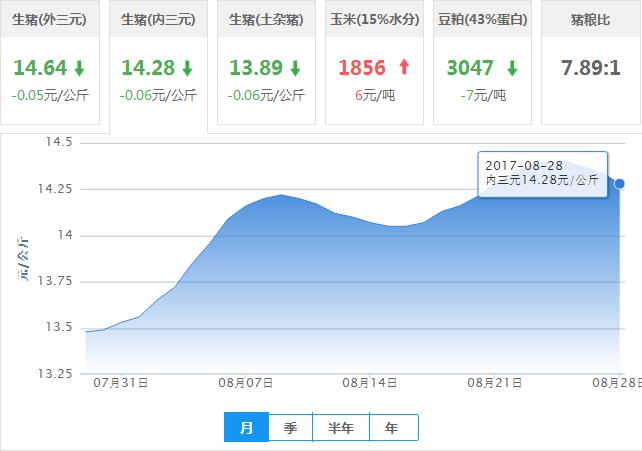This screenshot has height=451, width=642.
Task: Switch to the 猪粮比 tab
Action: 591,62
